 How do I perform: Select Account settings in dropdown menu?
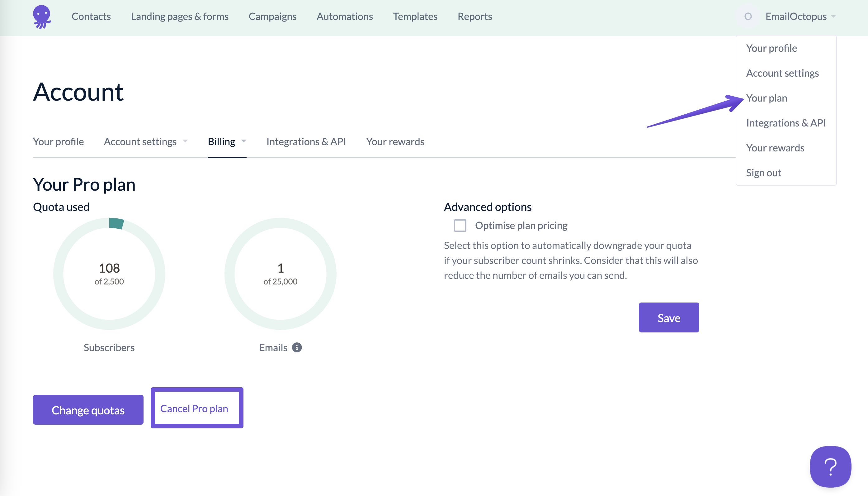[782, 73]
